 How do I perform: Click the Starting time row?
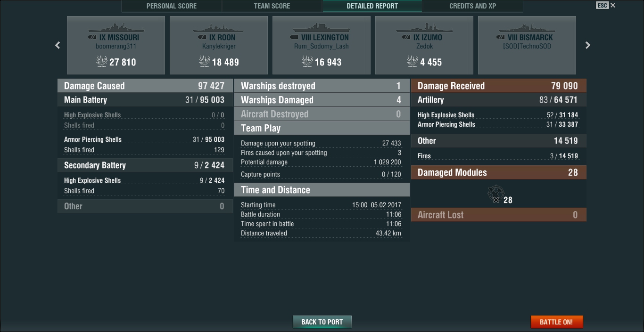(322, 205)
